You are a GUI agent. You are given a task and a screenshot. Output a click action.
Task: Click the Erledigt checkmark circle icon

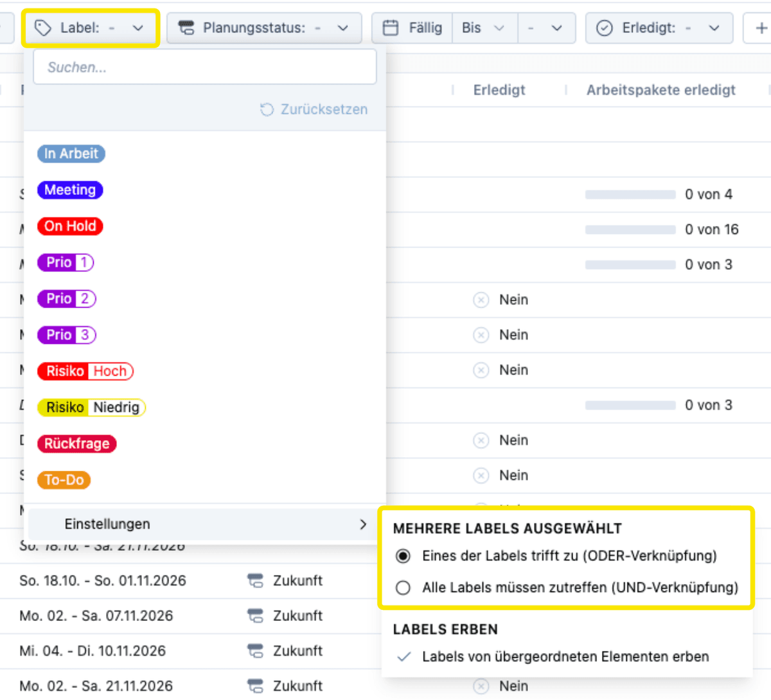pyautogui.click(x=605, y=28)
